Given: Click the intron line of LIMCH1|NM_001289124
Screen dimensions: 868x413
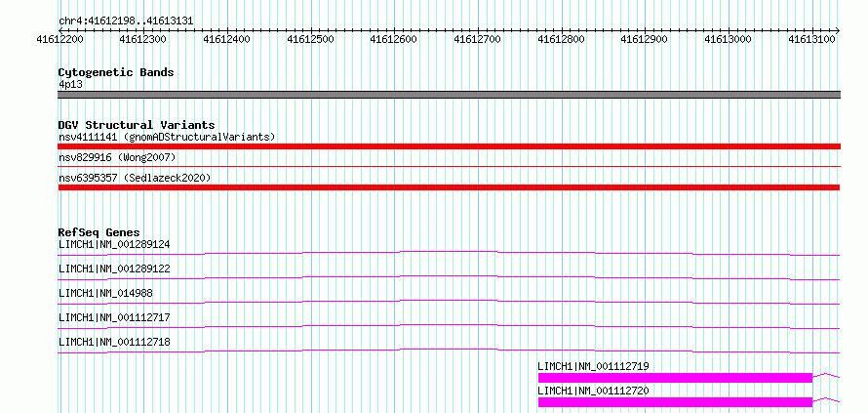Looking at the screenshot, I should click(x=449, y=253).
